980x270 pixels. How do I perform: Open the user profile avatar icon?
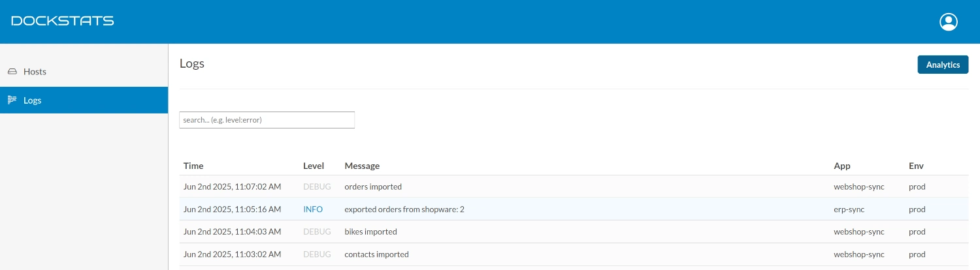pos(948,22)
